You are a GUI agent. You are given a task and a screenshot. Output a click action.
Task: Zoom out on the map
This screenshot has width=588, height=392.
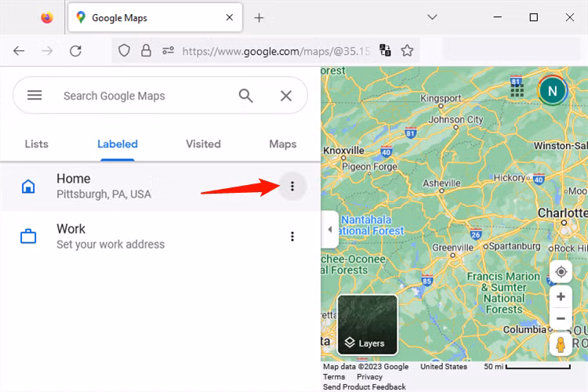[x=561, y=319]
